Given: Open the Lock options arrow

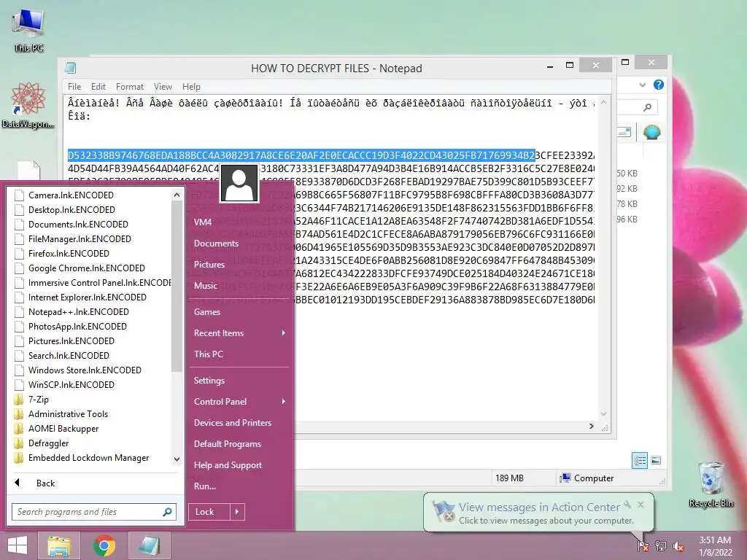Looking at the screenshot, I should [x=237, y=512].
